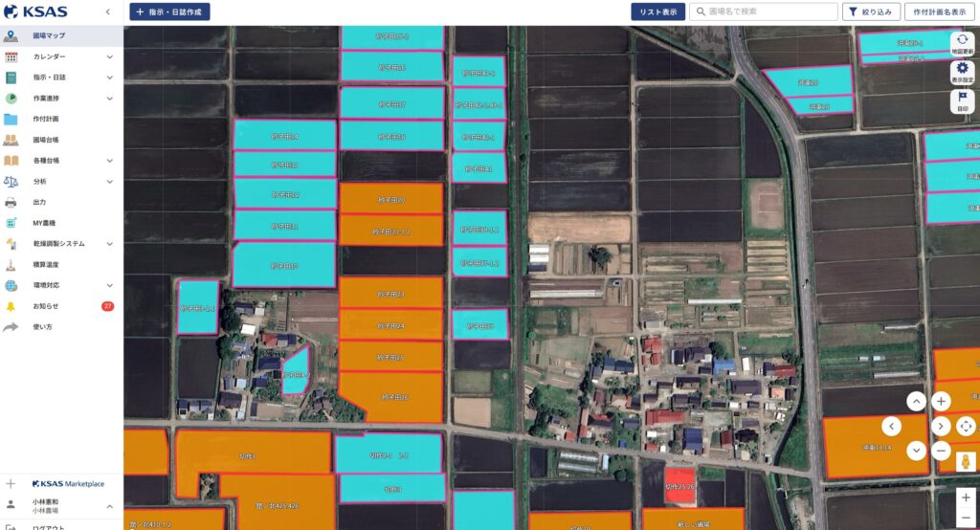Select 作付計画 in the sidebar
The image size is (980, 530).
(45, 120)
